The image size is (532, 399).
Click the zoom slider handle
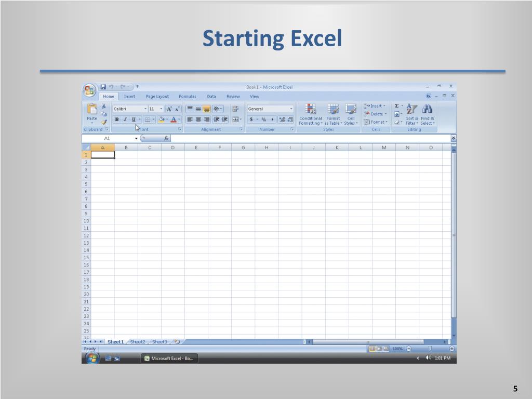pyautogui.click(x=430, y=349)
